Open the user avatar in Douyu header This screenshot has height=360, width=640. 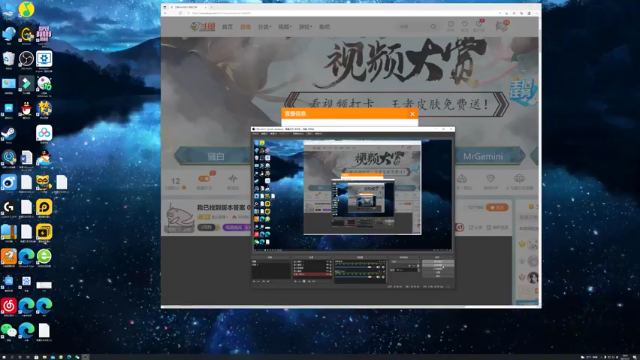(x=502, y=26)
